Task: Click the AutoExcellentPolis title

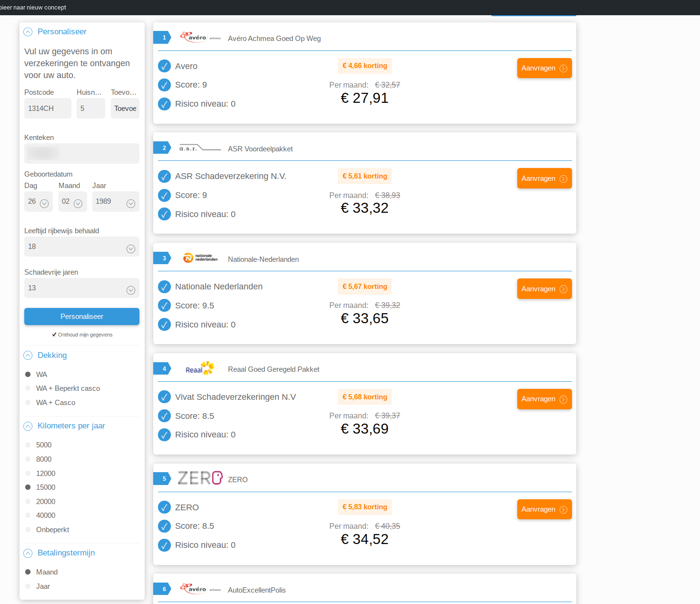Action: pyautogui.click(x=257, y=590)
